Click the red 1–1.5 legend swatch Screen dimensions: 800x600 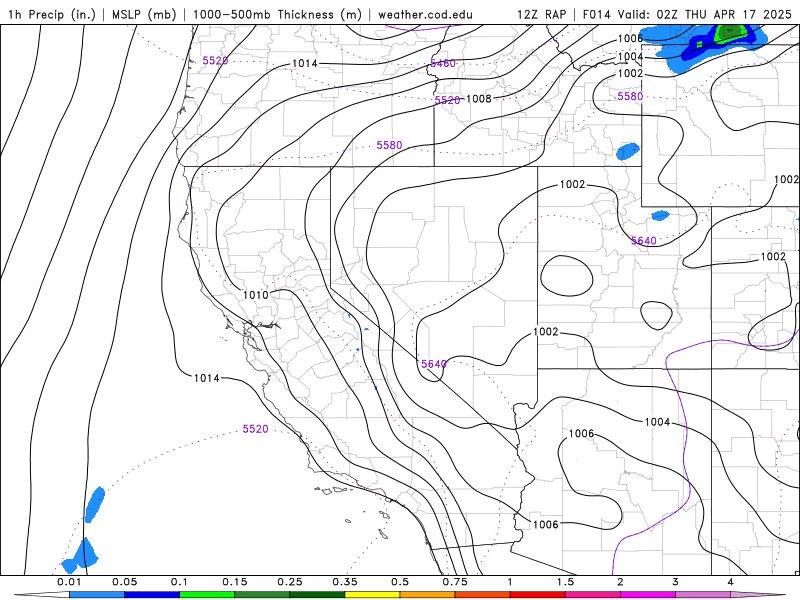point(538,595)
